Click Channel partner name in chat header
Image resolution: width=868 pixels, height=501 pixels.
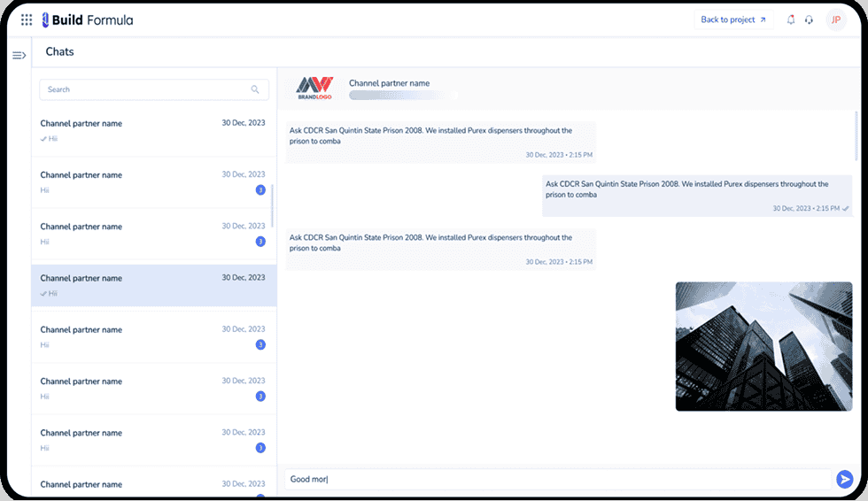389,83
